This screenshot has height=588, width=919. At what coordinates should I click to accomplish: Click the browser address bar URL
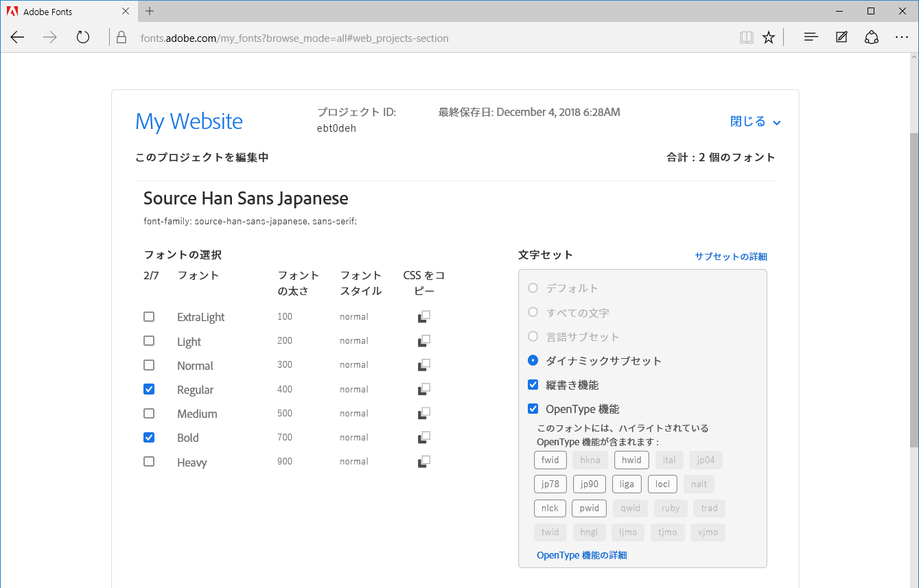[294, 38]
